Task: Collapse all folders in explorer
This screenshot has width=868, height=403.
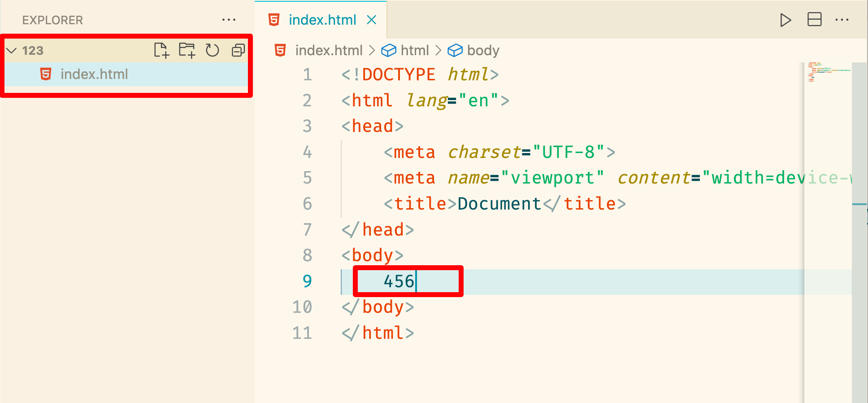Action: coord(238,50)
